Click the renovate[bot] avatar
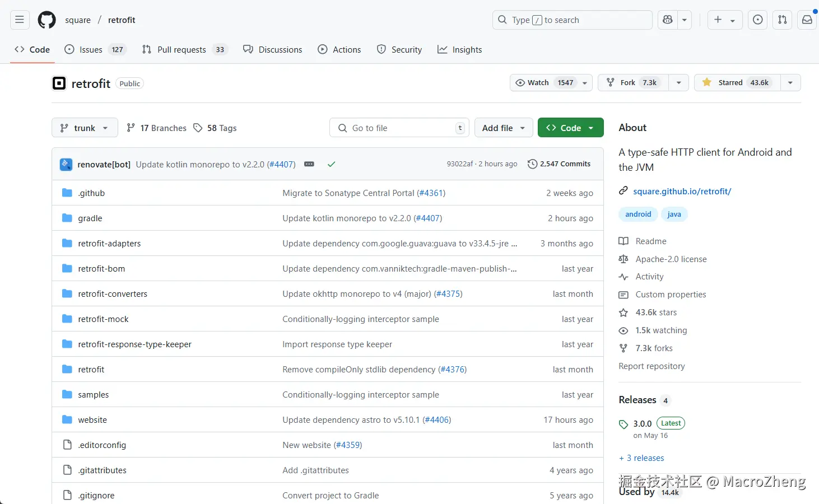Screen dimensions: 819x504 click(x=66, y=164)
